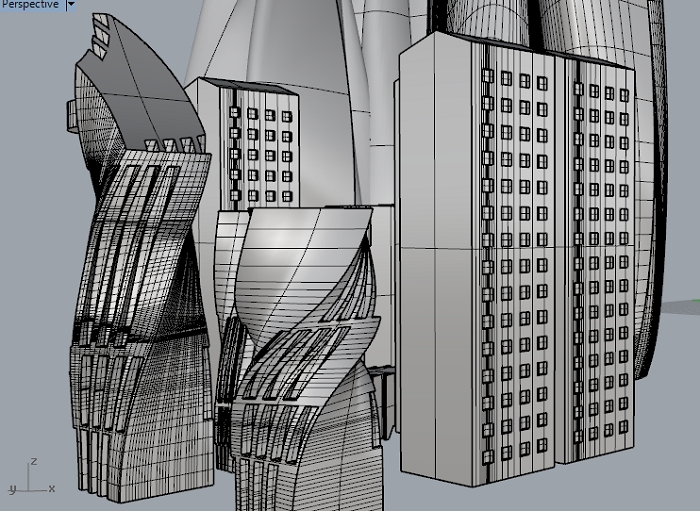This screenshot has width=700, height=511.
Task: Open the Perspective viewport dropdown arrow
Action: [x=71, y=5]
